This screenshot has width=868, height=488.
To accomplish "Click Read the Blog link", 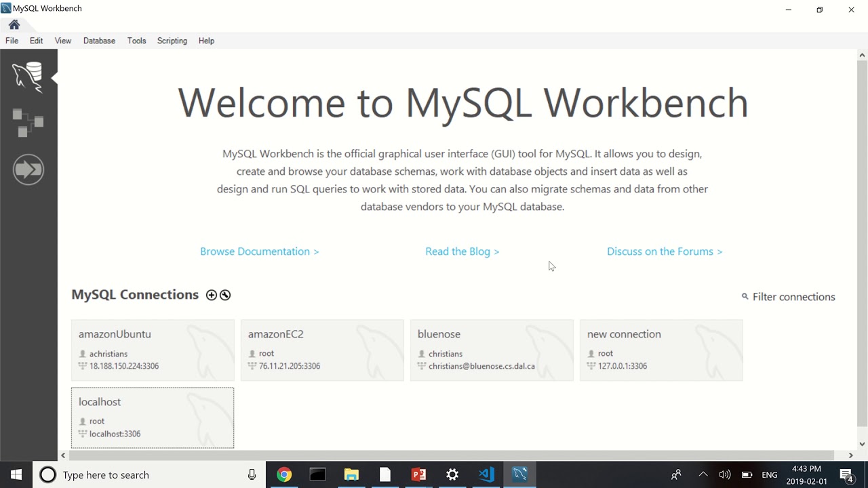I will pos(462,251).
